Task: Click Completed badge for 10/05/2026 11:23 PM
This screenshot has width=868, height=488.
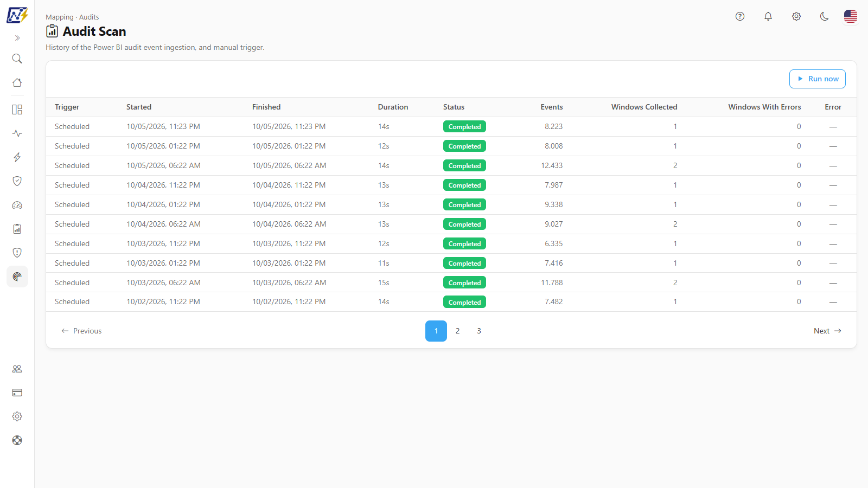Action: point(464,127)
